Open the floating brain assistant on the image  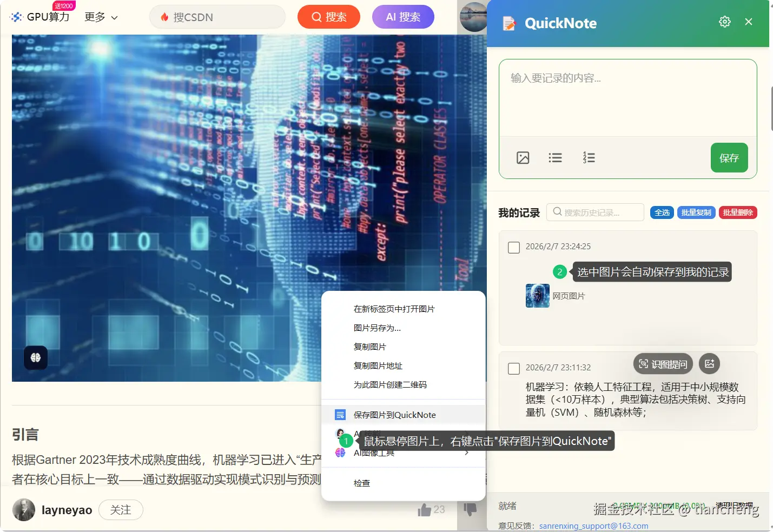click(x=35, y=357)
